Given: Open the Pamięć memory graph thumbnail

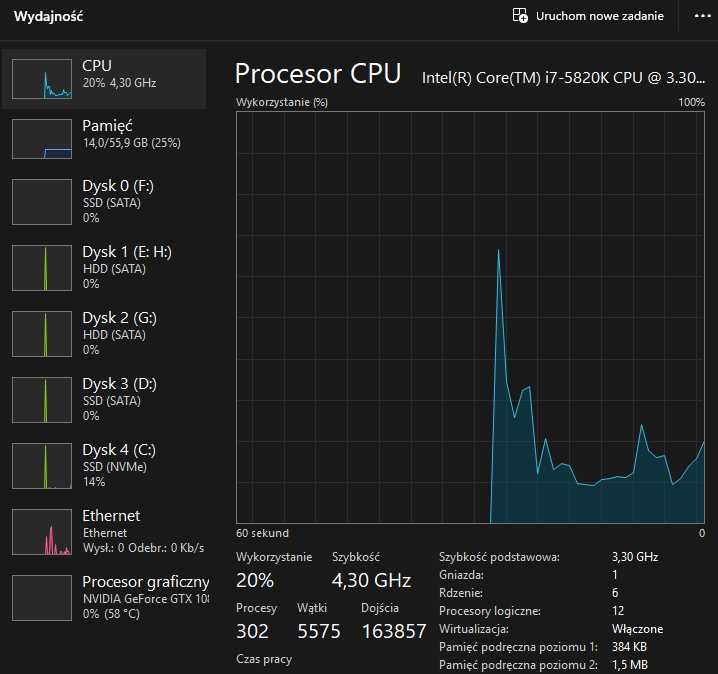Looking at the screenshot, I should tap(42, 138).
